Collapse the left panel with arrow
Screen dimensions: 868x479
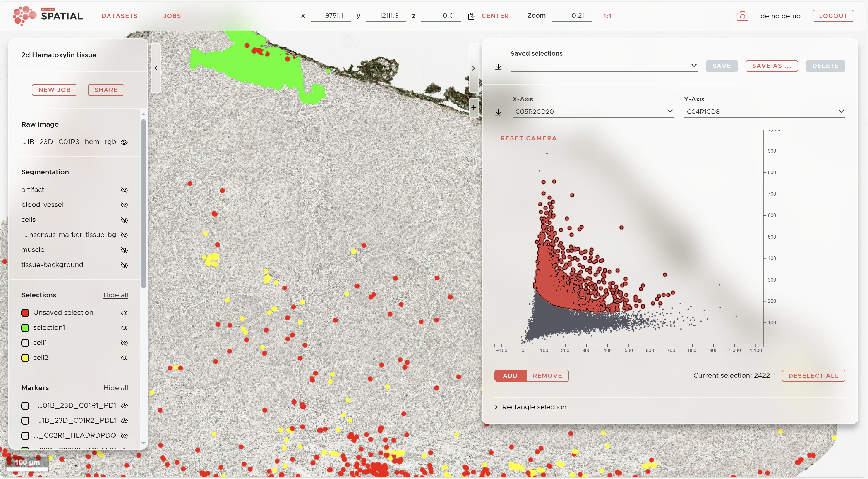click(156, 68)
